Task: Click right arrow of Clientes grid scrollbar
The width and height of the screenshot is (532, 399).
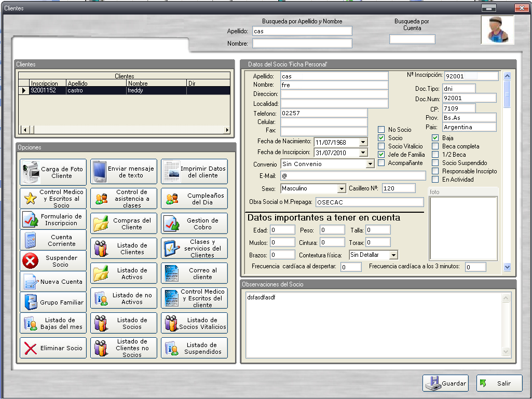Action: pos(227,130)
